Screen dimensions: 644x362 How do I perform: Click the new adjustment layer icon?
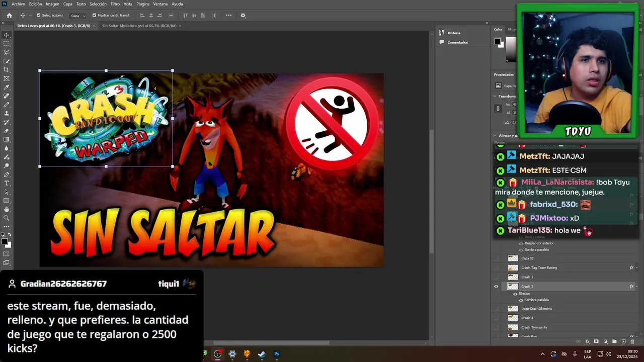pos(605,341)
